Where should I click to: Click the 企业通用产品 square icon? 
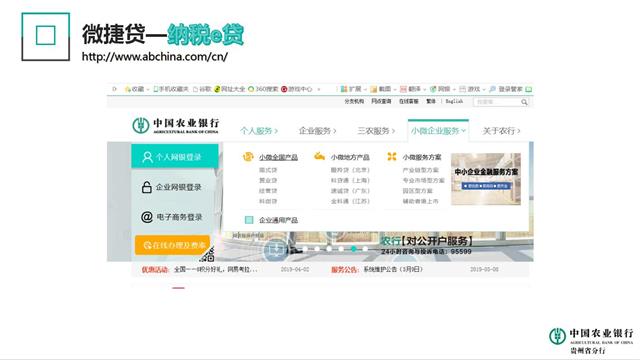click(x=249, y=220)
